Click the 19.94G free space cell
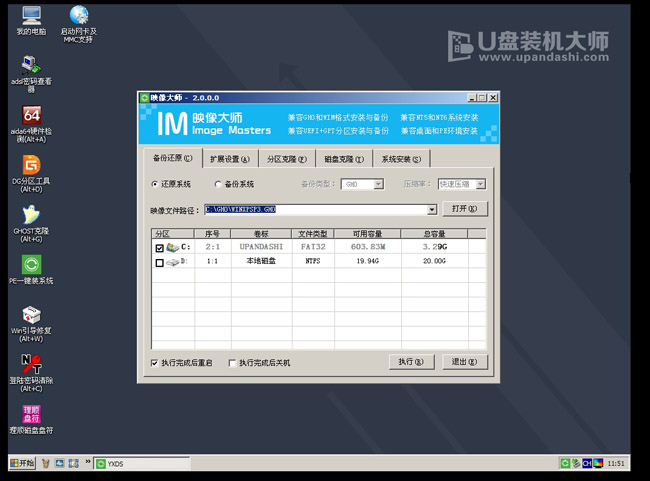Viewport: 650px width, 481px height. coord(368,261)
